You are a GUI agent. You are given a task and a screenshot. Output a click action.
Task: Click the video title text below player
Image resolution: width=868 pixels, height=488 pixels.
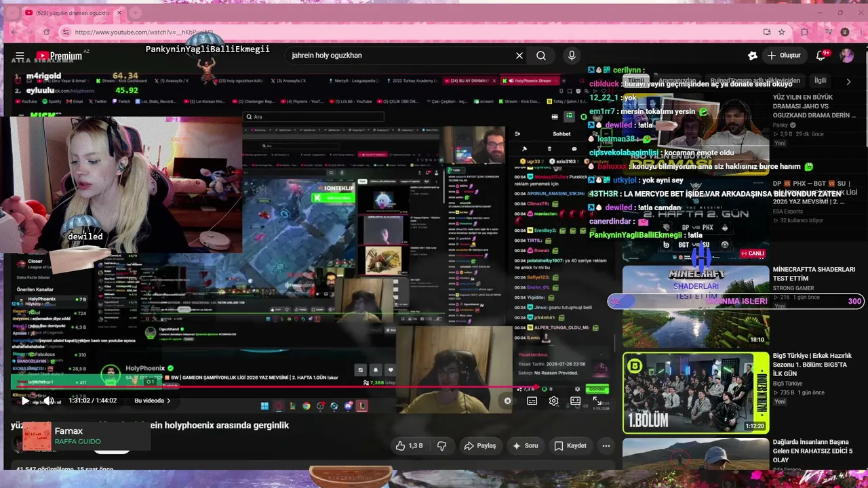pyautogui.click(x=150, y=426)
